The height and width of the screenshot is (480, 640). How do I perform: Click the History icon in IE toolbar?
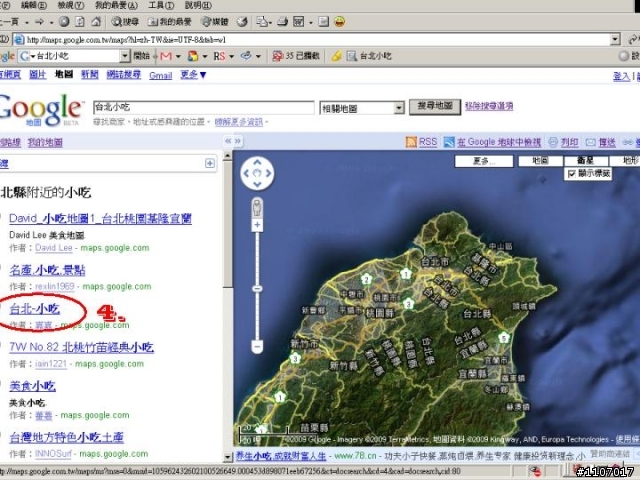tap(242, 22)
